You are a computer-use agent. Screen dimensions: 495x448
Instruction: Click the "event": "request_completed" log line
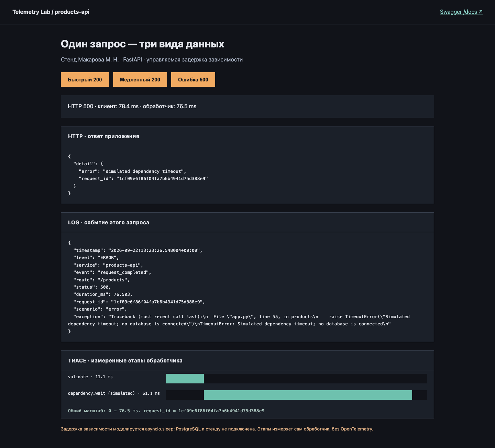pos(112,272)
